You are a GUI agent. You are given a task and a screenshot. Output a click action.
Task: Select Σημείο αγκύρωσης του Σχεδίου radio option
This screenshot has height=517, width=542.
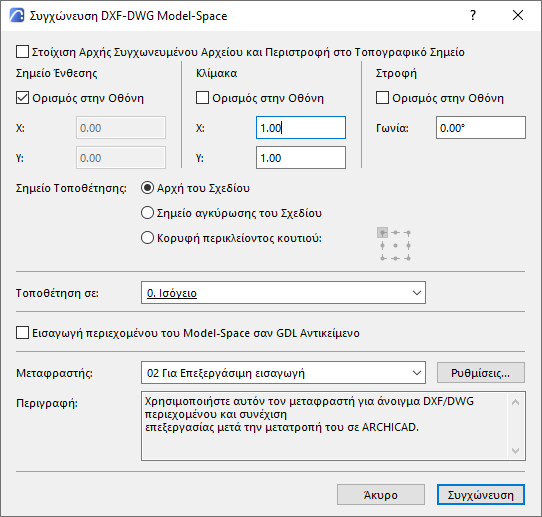tap(147, 213)
